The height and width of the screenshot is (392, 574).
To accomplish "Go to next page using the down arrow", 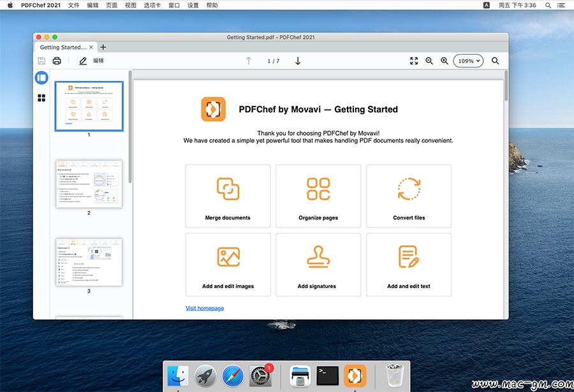I will point(298,61).
